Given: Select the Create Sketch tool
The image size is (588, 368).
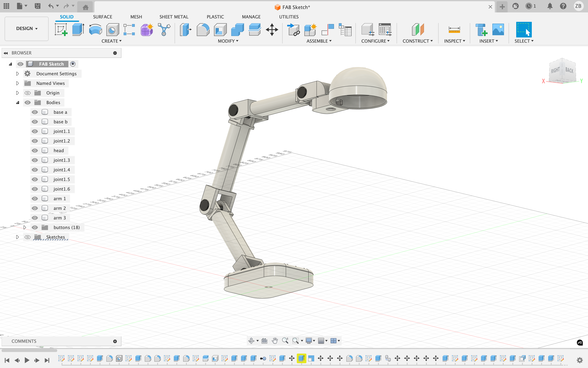Looking at the screenshot, I should coord(61,29).
